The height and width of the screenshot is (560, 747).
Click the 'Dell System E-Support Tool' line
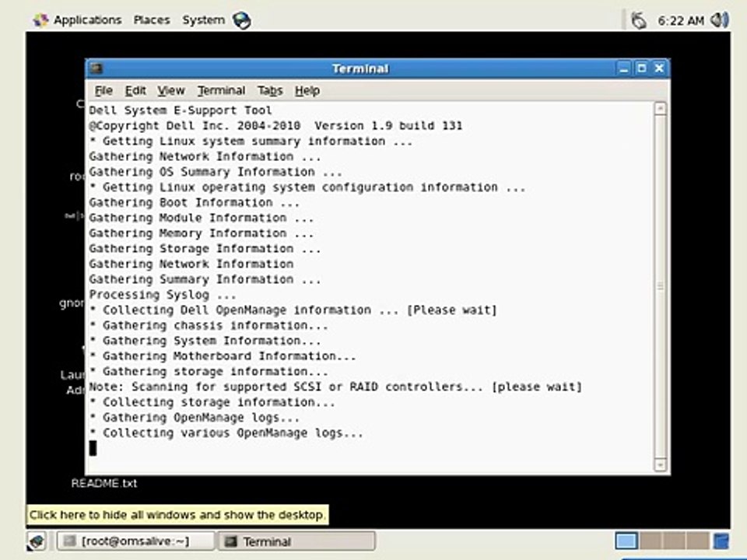click(180, 110)
